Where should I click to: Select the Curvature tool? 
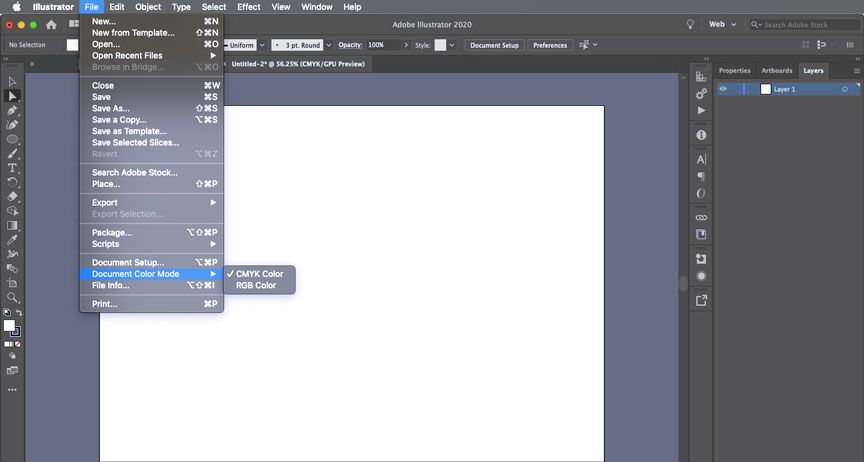[x=12, y=125]
